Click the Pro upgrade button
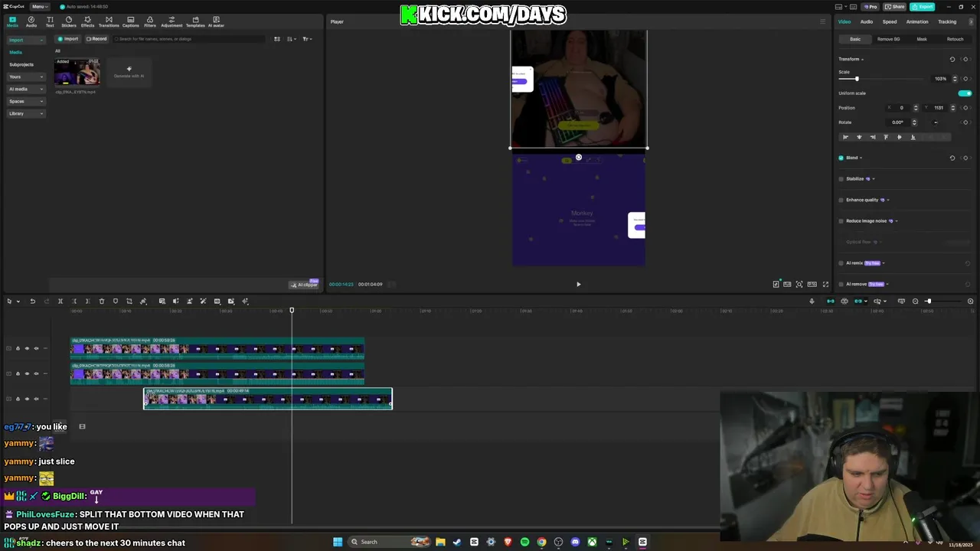 click(x=870, y=6)
